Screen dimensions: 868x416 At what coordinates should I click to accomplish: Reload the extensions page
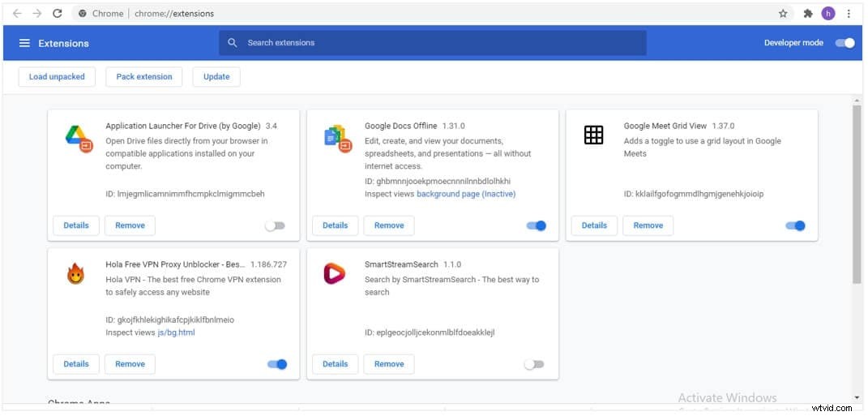click(57, 14)
